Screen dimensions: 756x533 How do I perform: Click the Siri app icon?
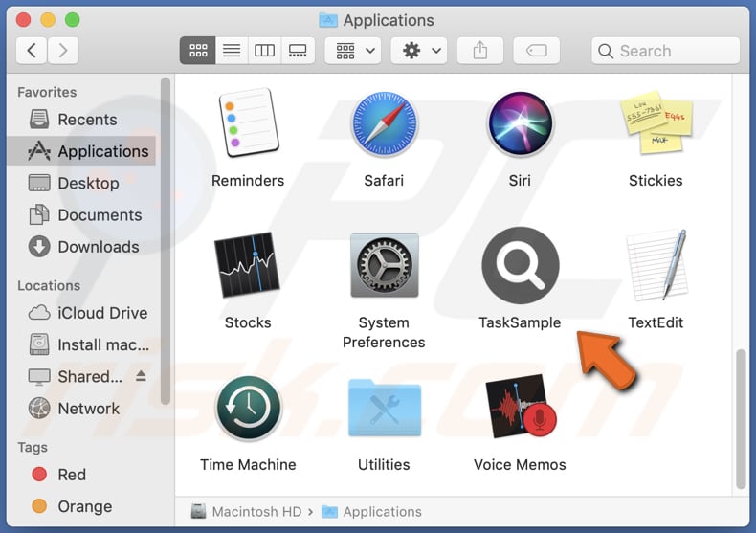coord(521,123)
